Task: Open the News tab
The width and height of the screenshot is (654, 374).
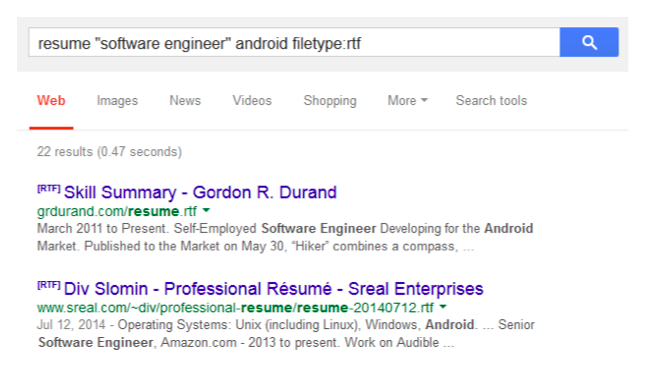Action: [185, 100]
